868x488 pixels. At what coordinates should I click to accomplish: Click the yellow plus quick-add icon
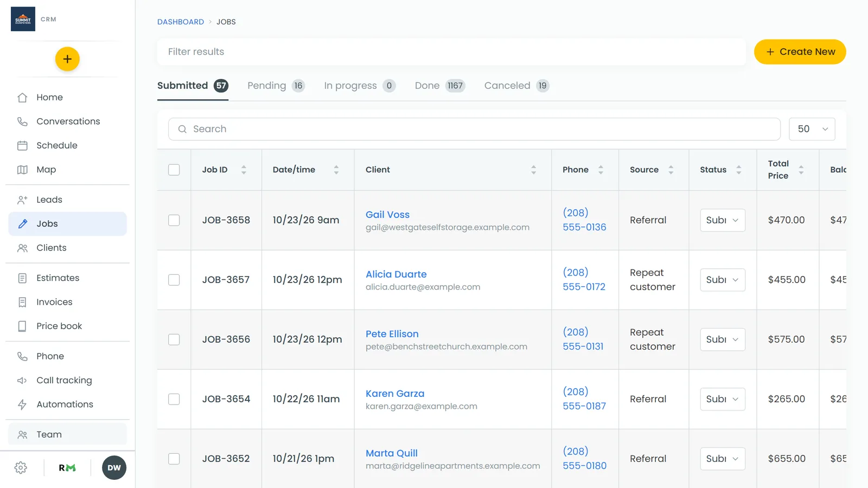pos(67,59)
